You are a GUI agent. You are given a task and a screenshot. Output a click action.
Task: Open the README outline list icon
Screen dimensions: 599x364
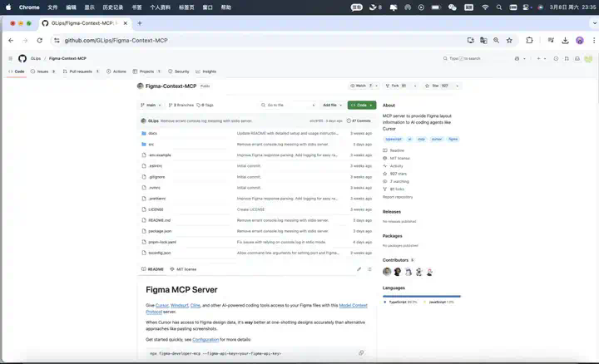click(x=369, y=269)
